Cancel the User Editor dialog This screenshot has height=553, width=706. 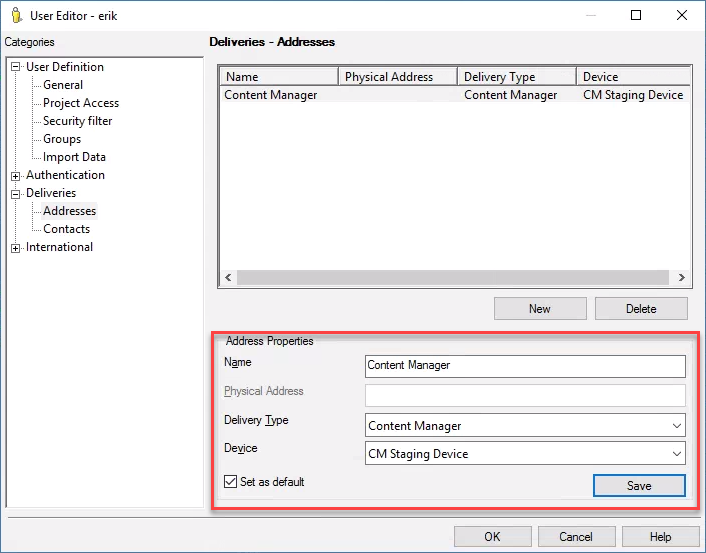(x=576, y=537)
